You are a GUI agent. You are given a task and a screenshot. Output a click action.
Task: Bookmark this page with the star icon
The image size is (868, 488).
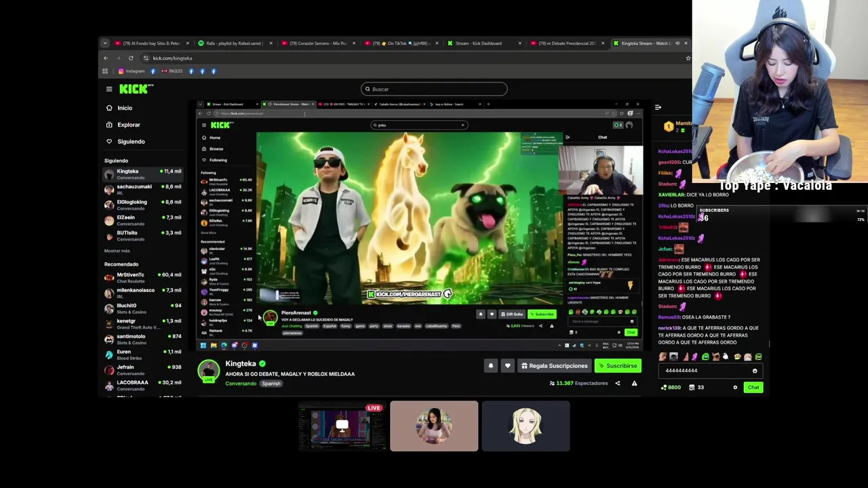[688, 58]
